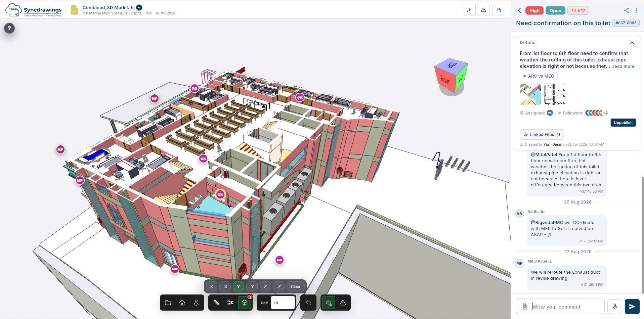
Task: Click the undo arrow in bottom toolbar
Action: tap(308, 303)
